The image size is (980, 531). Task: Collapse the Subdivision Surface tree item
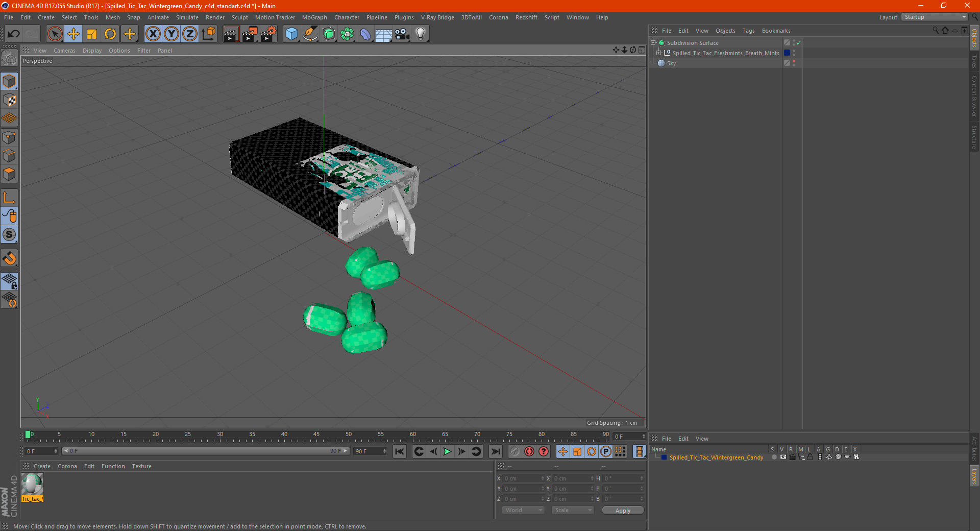(x=653, y=43)
